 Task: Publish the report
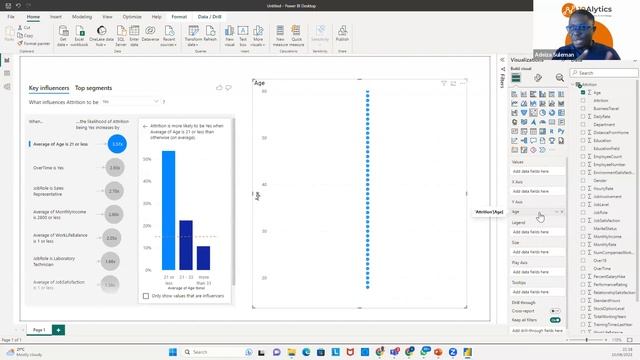pyautogui.click(x=342, y=33)
